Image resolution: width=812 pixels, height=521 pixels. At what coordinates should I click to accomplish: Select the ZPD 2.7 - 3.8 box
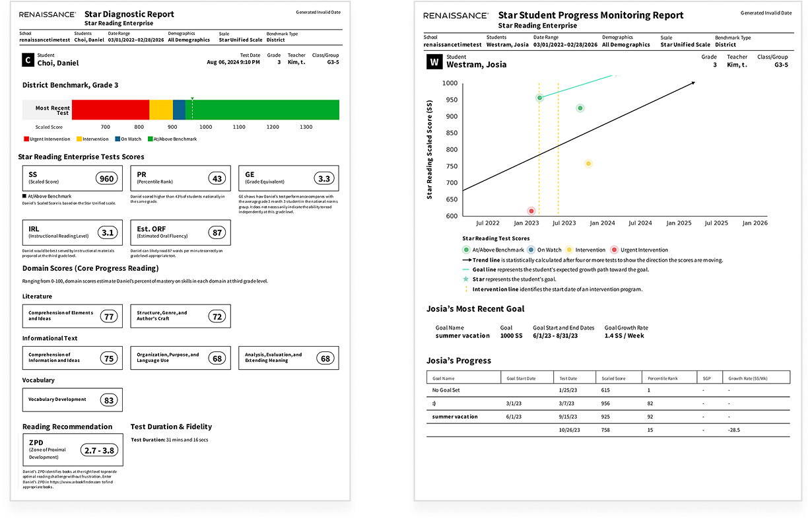click(x=73, y=450)
